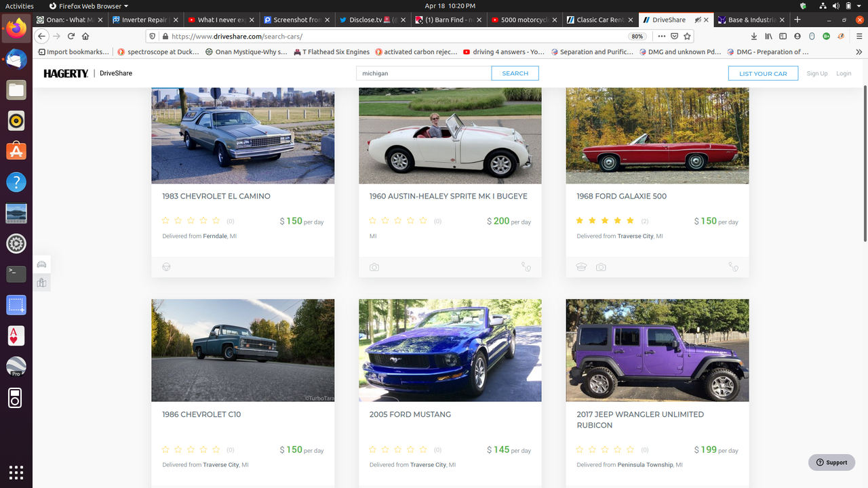Open the Firefox account avatar icon
The image size is (868, 488).
[x=797, y=36]
